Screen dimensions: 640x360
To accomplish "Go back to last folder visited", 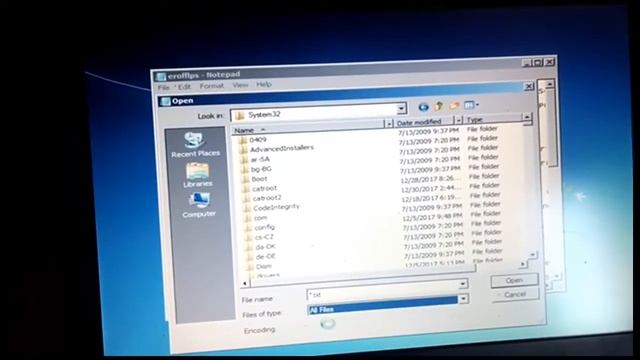I will click(423, 107).
